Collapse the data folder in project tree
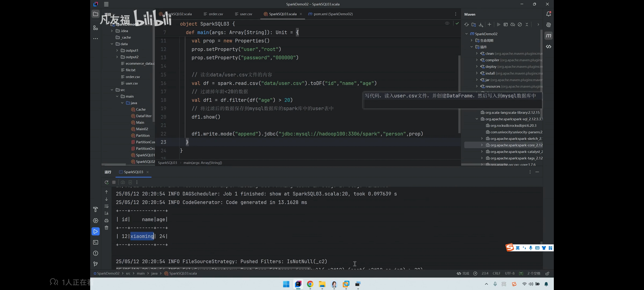Screen dimensions: 644x290 pos(112,44)
